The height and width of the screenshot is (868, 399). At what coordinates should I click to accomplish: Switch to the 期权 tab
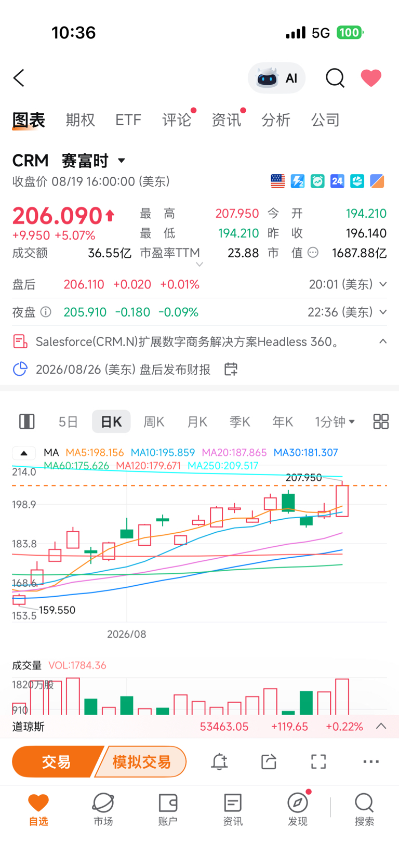pos(80,120)
